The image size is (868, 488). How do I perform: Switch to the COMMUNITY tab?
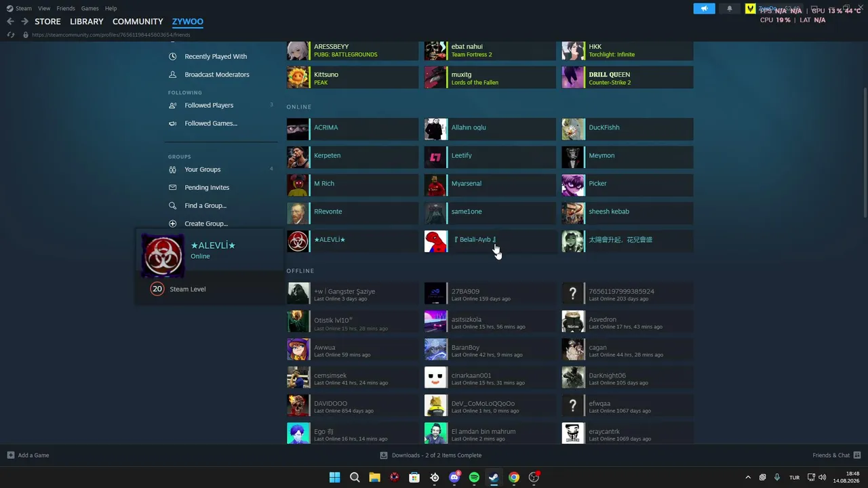(138, 22)
